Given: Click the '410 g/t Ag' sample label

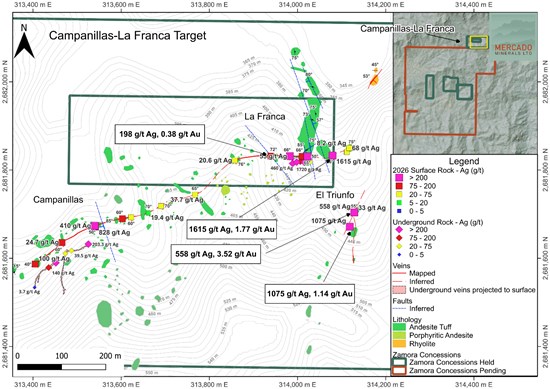Looking at the screenshot, I should pyautogui.click(x=75, y=226).
